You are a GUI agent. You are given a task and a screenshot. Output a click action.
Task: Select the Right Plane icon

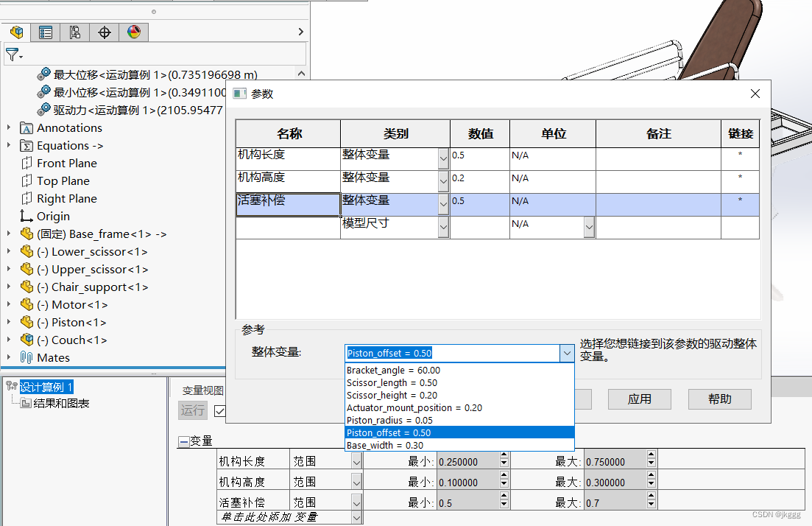click(x=27, y=198)
